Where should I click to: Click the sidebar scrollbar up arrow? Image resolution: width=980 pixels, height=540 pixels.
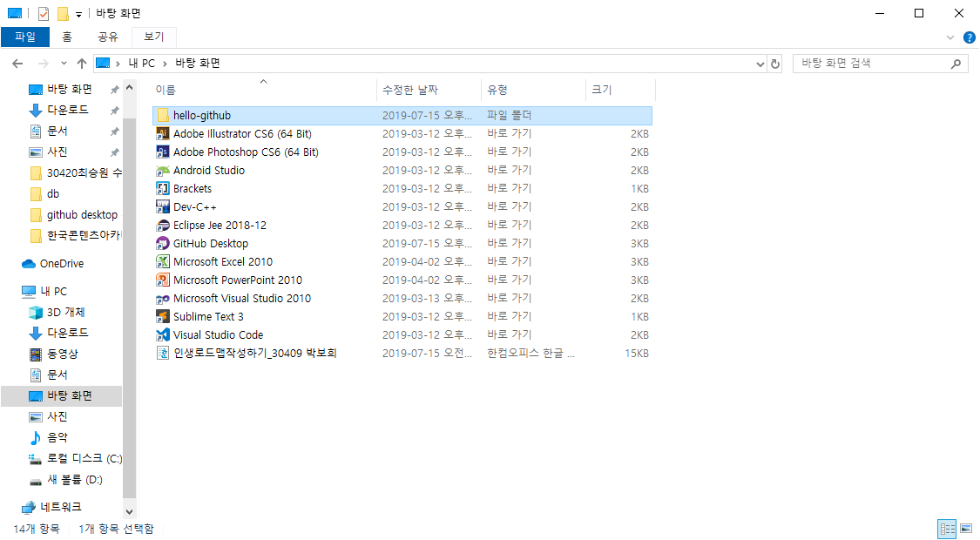coord(130,88)
